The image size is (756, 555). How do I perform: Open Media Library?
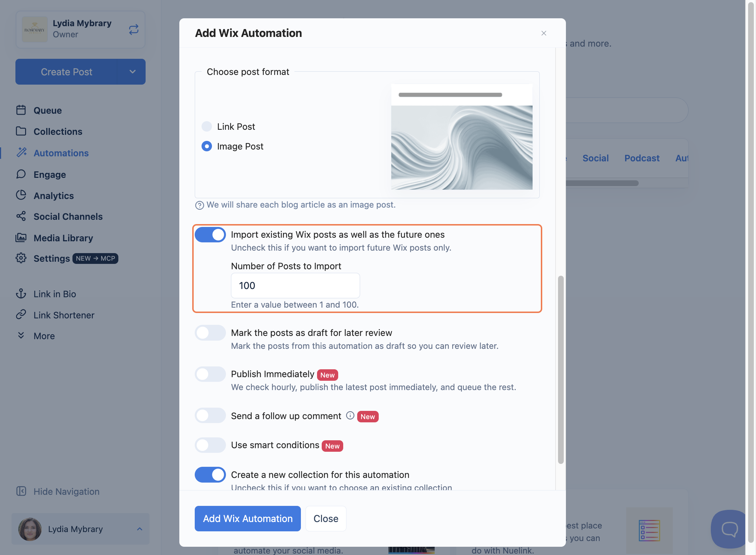point(63,238)
